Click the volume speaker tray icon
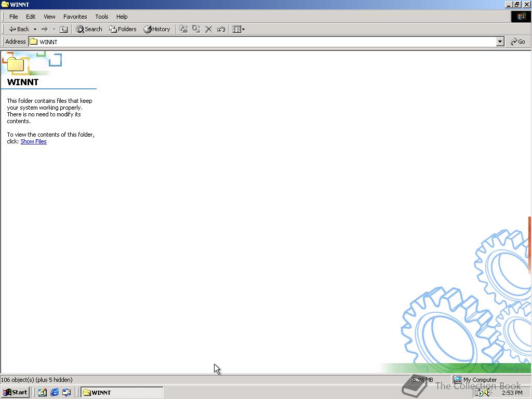This screenshot has height=399, width=532. [x=488, y=393]
